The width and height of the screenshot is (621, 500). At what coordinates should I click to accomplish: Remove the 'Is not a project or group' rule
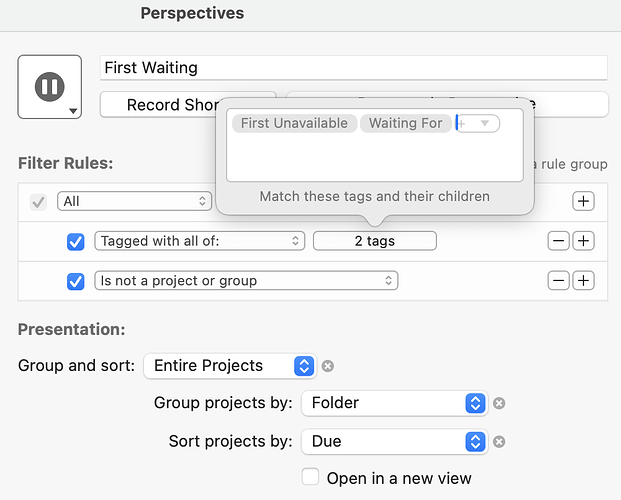click(x=558, y=281)
